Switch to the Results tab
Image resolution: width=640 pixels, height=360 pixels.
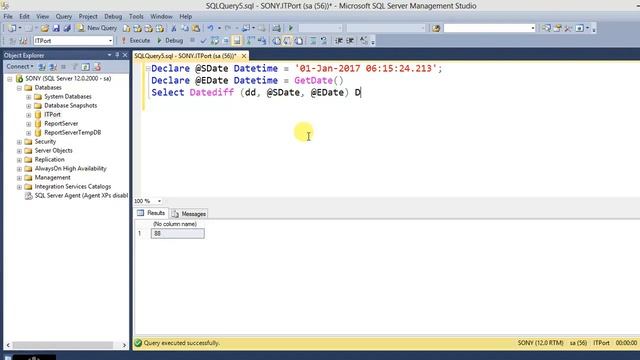151,213
